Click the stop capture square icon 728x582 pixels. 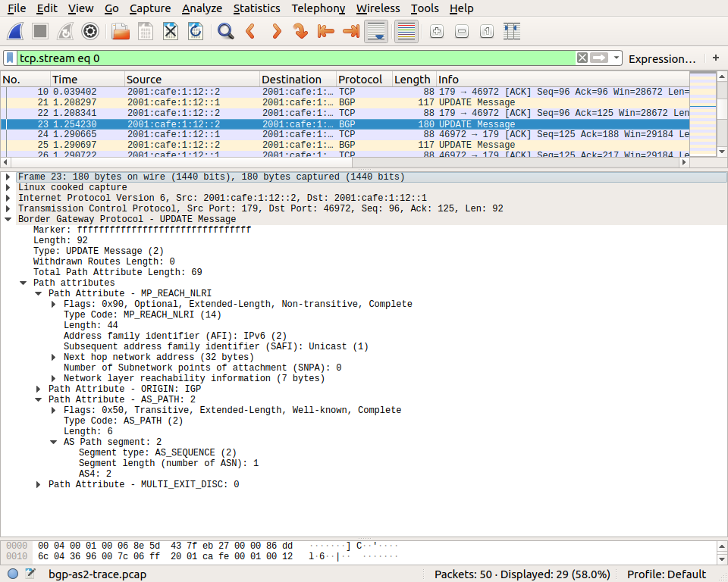click(40, 32)
